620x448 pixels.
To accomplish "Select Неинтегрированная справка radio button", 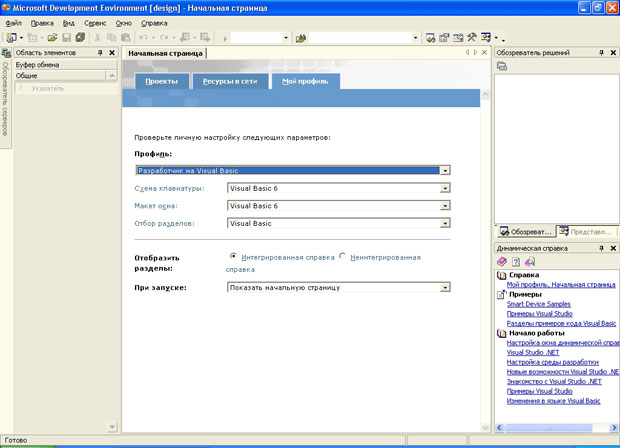I will tap(342, 256).
